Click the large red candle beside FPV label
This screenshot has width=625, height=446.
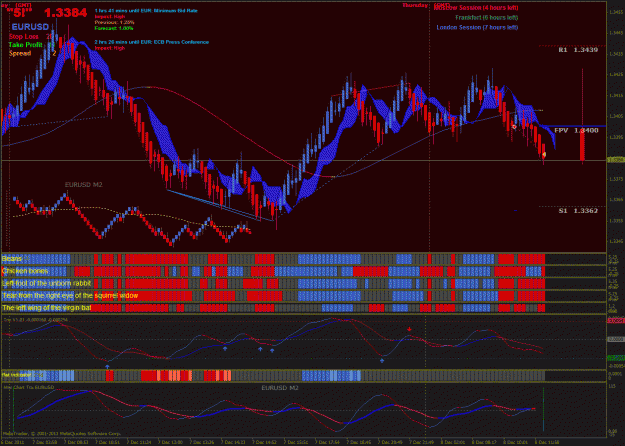583,145
